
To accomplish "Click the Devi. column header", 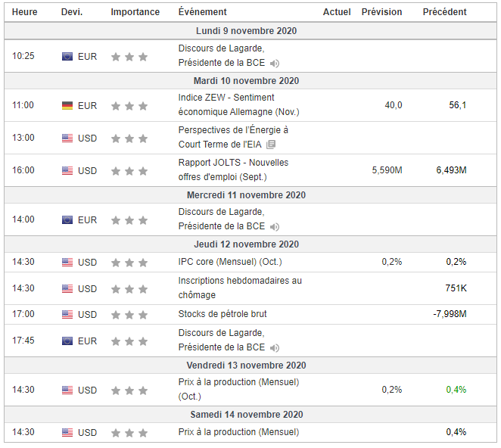I will pos(72,12).
